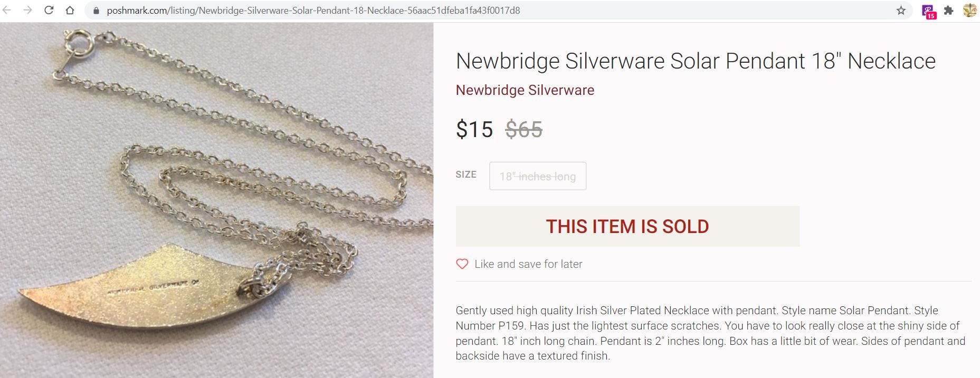
Task: Open the Extensions puzzle menu
Action: coord(948,11)
